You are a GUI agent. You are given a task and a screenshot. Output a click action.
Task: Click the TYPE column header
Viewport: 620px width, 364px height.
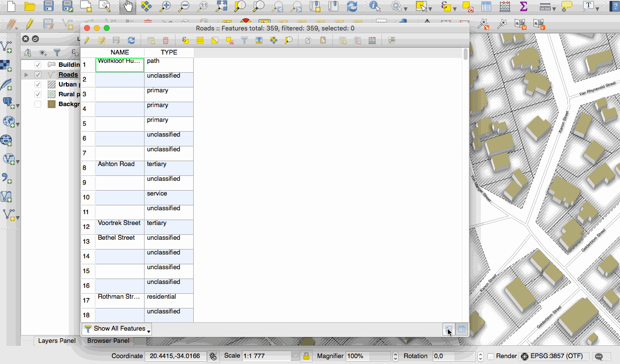(x=169, y=53)
